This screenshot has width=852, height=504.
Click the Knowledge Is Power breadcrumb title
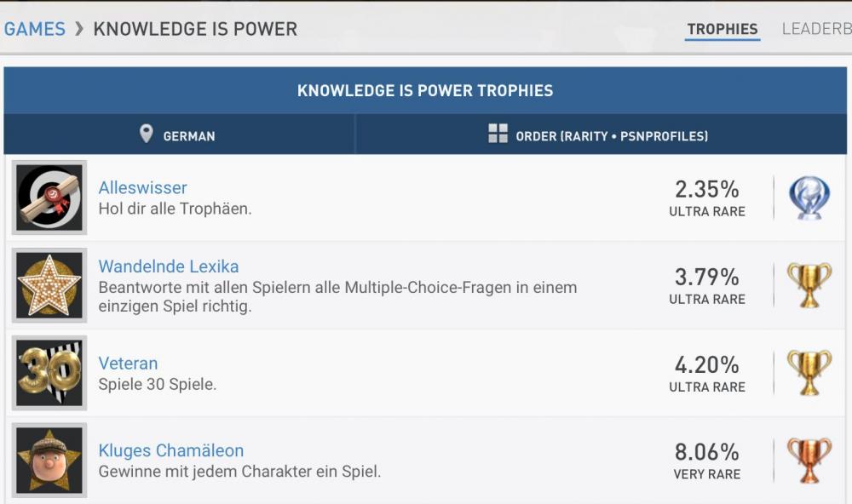[195, 29]
